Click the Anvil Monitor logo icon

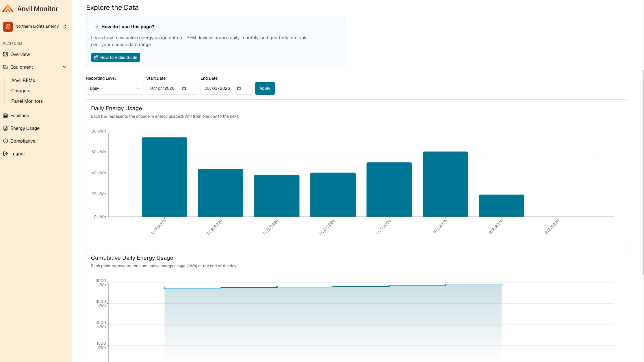[x=8, y=9]
